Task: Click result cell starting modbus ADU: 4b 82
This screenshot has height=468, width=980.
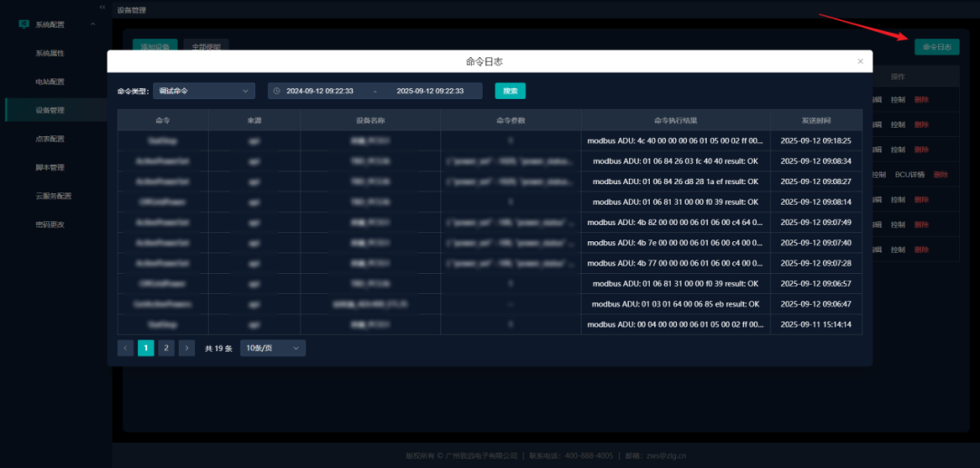Action: pos(676,222)
